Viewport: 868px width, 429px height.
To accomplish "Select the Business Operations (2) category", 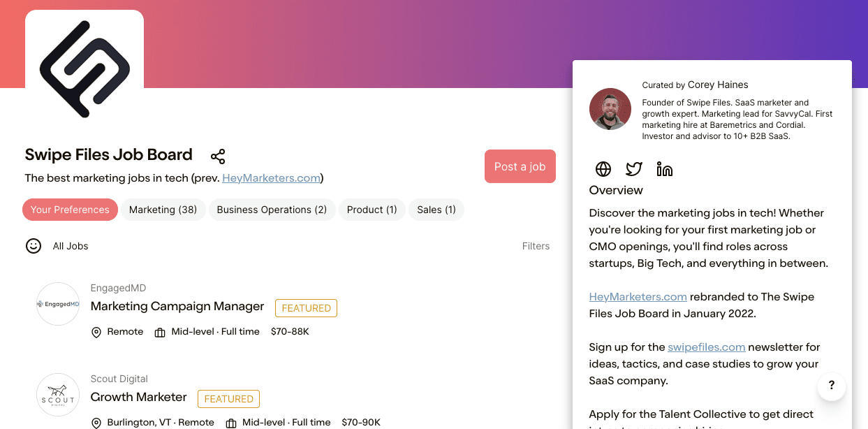I will (272, 210).
